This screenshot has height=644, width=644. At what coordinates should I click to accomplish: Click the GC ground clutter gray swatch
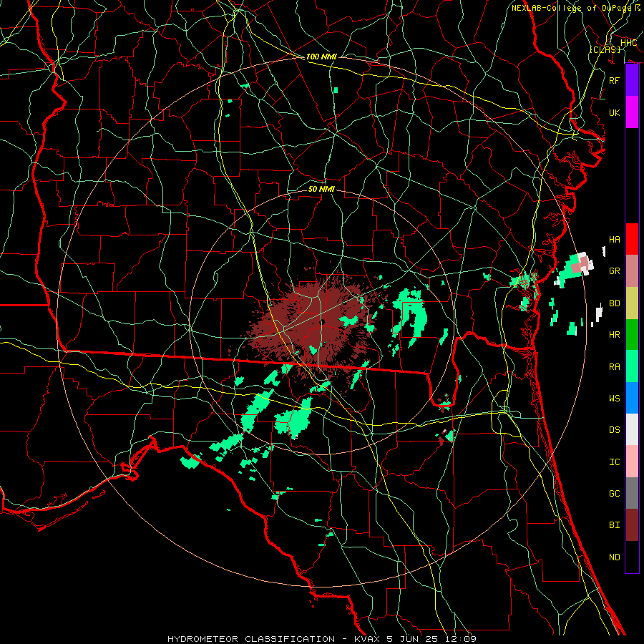coord(632,493)
